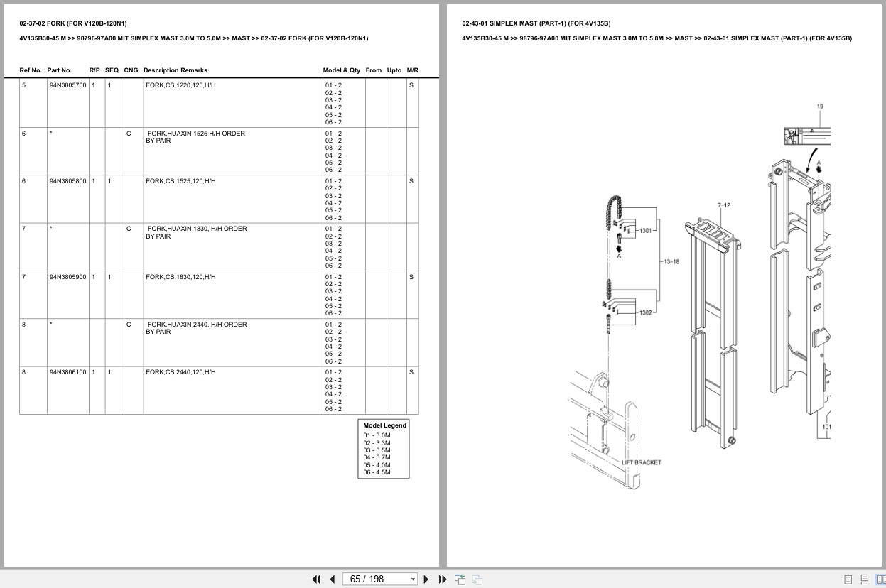The image size is (886, 588).
Task: Click callout number 19 in mast diagram
Action: [820, 107]
